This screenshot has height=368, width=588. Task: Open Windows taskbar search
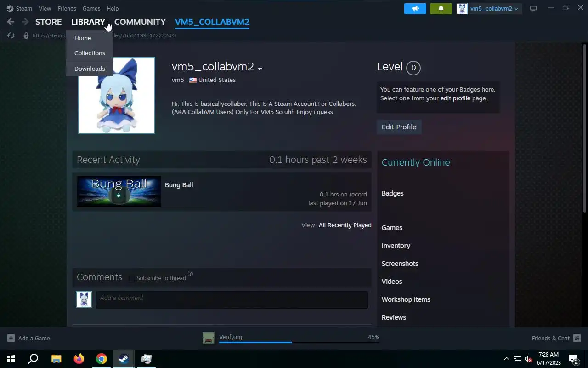(x=33, y=359)
